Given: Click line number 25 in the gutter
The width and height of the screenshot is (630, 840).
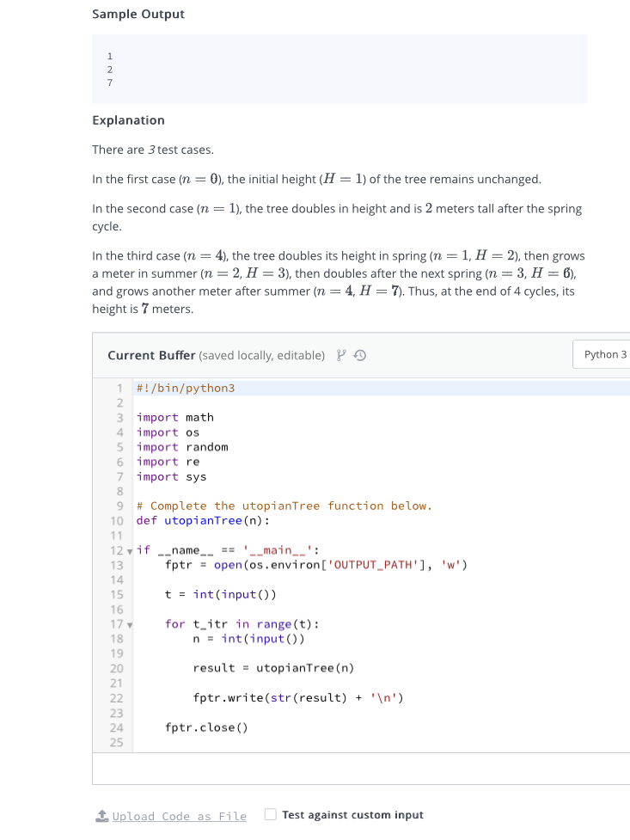Looking at the screenshot, I should click(118, 742).
